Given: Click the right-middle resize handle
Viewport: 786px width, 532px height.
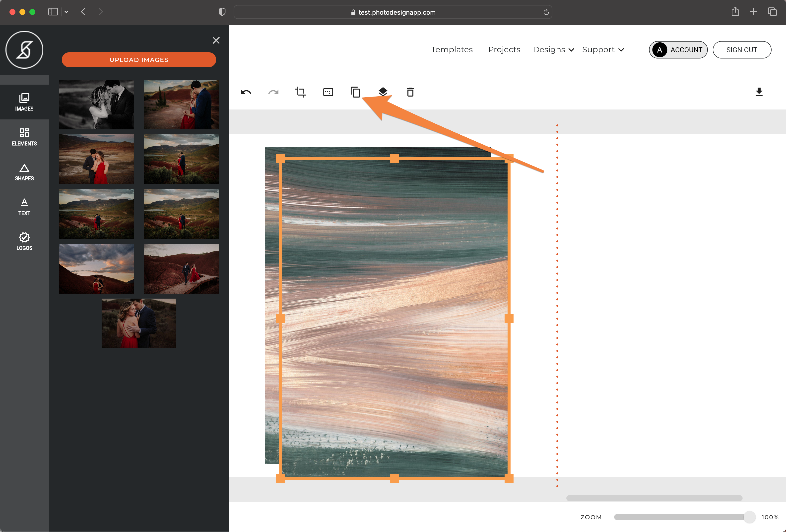Looking at the screenshot, I should point(509,319).
